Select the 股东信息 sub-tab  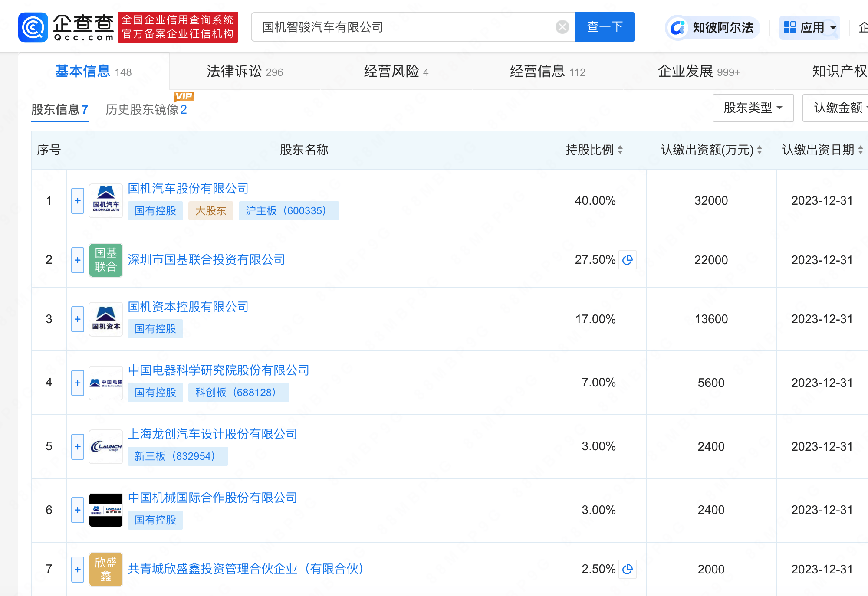pos(60,109)
